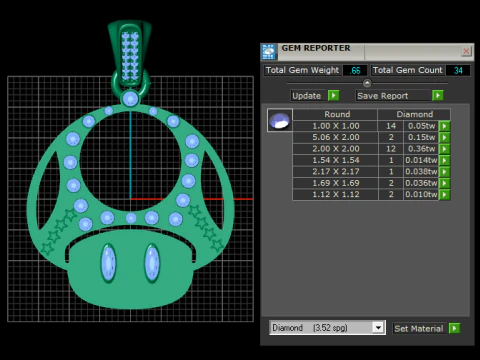Select the 2.00 X 2.00 size cell

pyautogui.click(x=335, y=149)
